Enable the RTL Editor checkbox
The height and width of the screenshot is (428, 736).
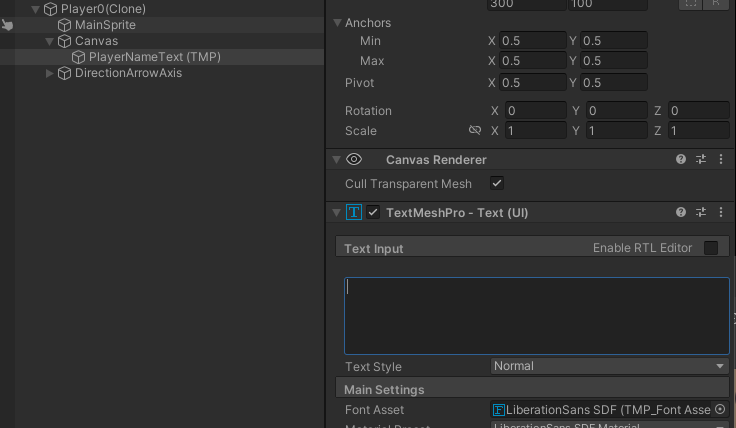click(x=711, y=248)
